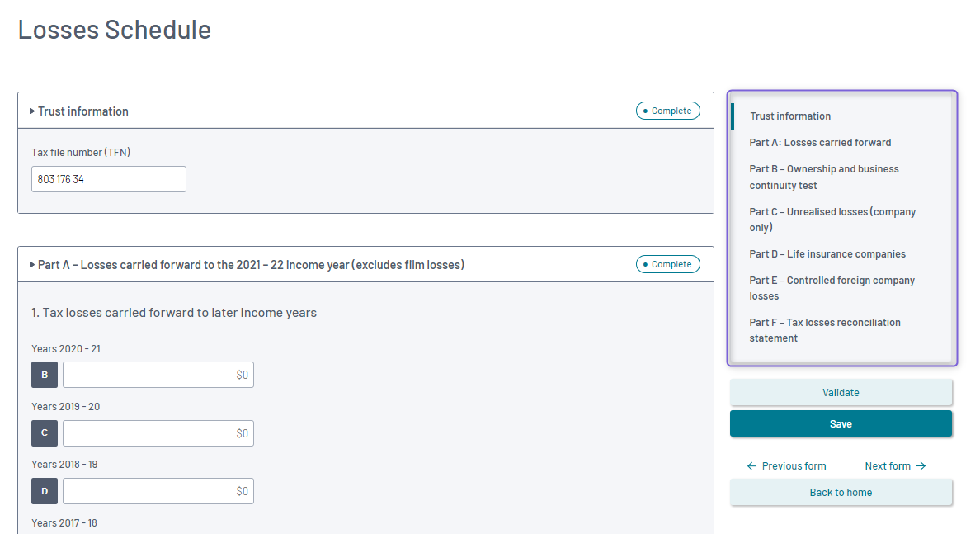
Task: Click the D label icon beside Years 2018-19
Action: pyautogui.click(x=45, y=491)
